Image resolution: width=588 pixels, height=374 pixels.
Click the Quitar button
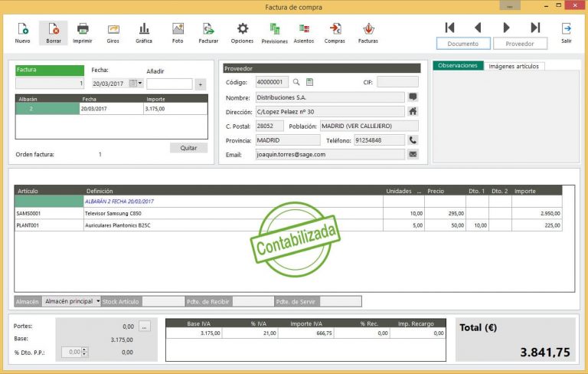(x=188, y=148)
